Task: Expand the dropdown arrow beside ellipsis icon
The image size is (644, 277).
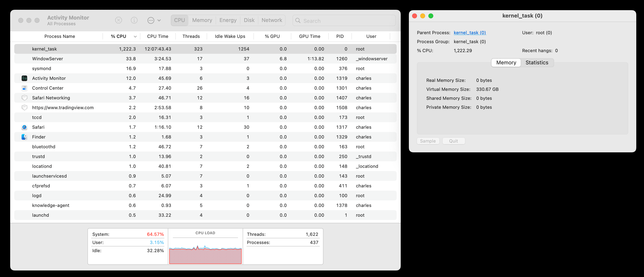Action: [x=159, y=21]
